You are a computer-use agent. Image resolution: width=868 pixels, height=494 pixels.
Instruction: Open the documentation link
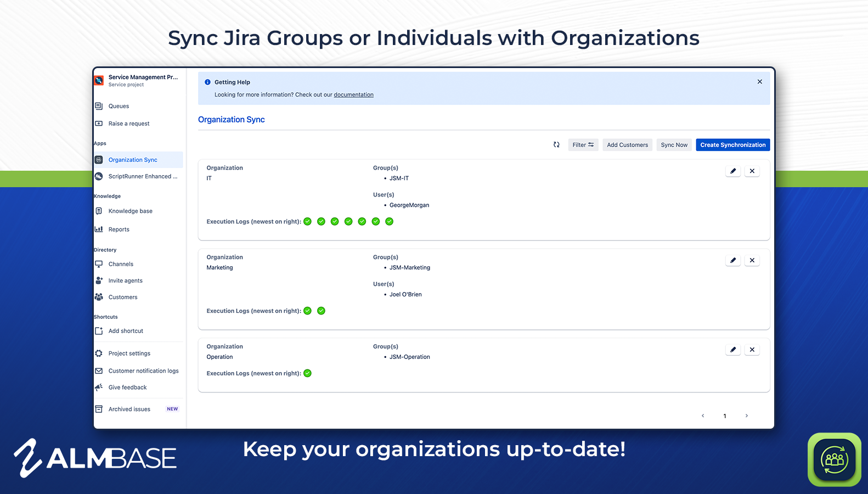(354, 94)
